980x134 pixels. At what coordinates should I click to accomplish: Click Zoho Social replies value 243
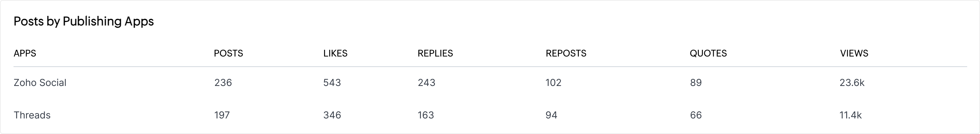click(x=426, y=83)
